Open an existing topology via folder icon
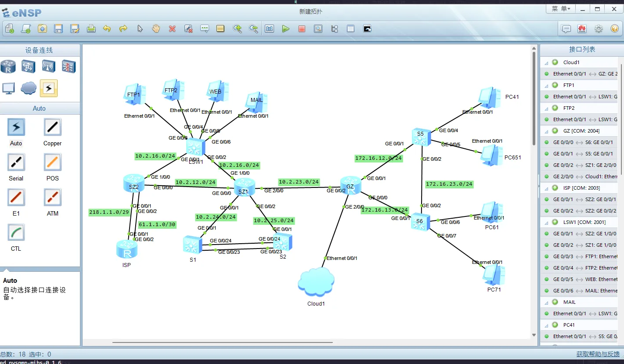Image resolution: width=624 pixels, height=364 pixels. tap(42, 29)
